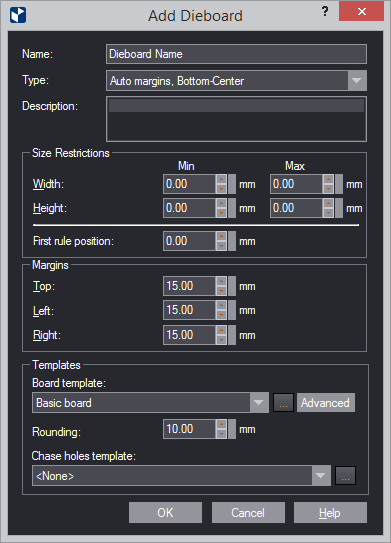The width and height of the screenshot is (391, 543).
Task: Click the Left margin value field
Action: (190, 310)
